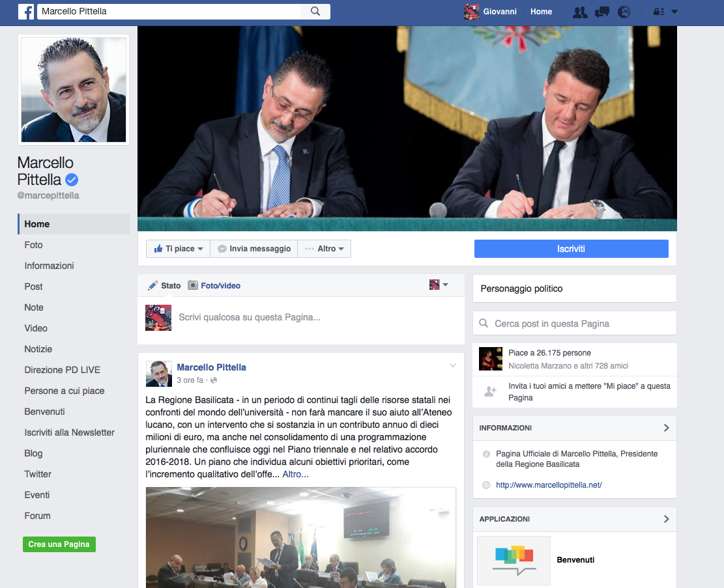Open Iscriviti alla Newsletter in sidebar
Image resolution: width=724 pixels, height=588 pixels.
tap(69, 432)
